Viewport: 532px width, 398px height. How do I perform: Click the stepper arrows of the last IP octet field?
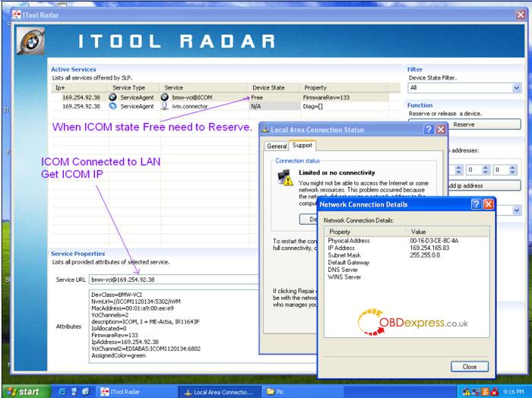(513, 169)
